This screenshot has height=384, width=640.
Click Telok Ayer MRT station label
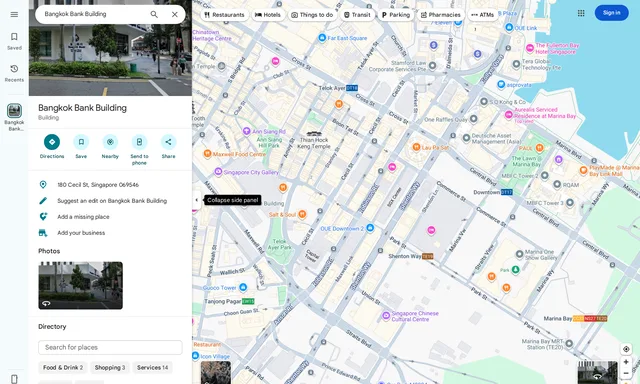[338, 88]
